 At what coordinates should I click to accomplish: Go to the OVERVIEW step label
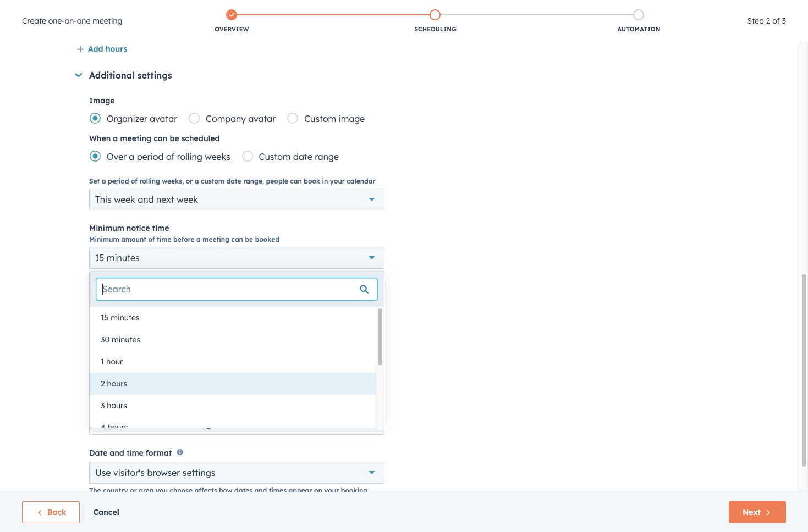coord(232,29)
